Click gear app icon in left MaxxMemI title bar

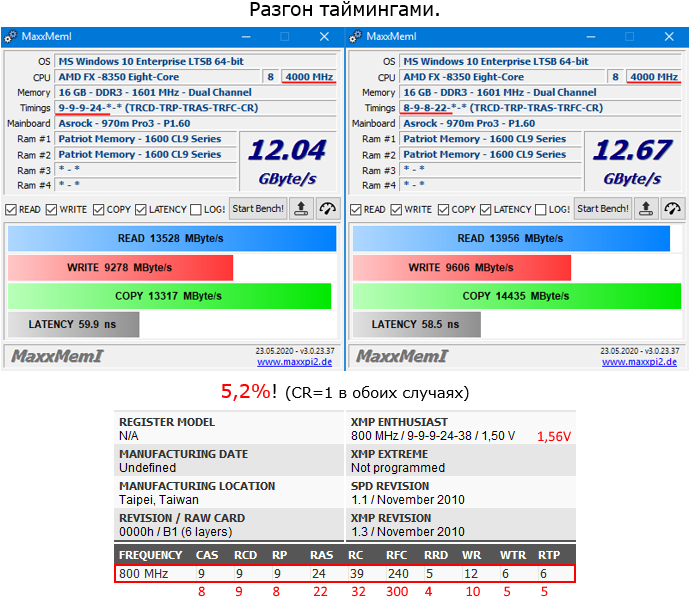click(x=11, y=37)
